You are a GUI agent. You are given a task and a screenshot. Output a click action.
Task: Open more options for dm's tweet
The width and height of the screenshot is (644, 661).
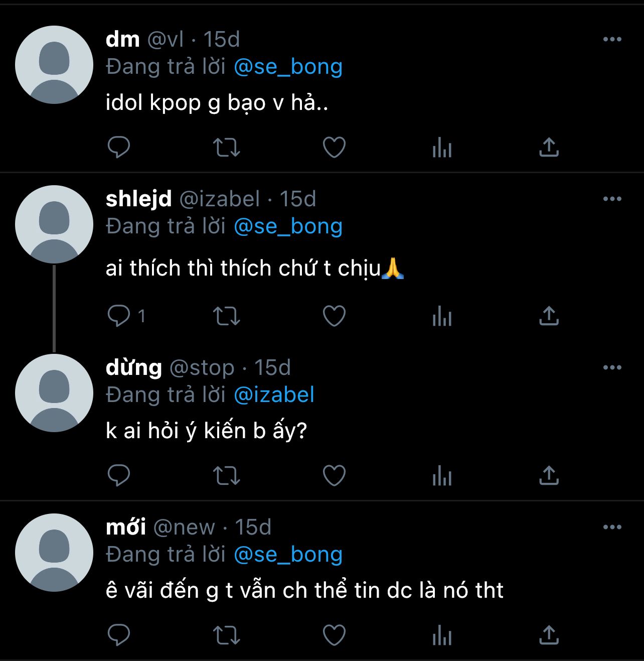click(612, 40)
